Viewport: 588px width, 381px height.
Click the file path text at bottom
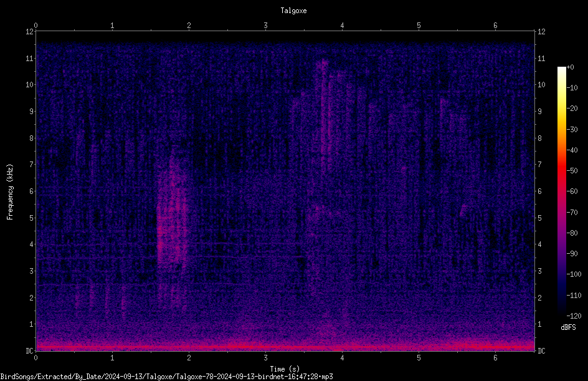coord(166,377)
